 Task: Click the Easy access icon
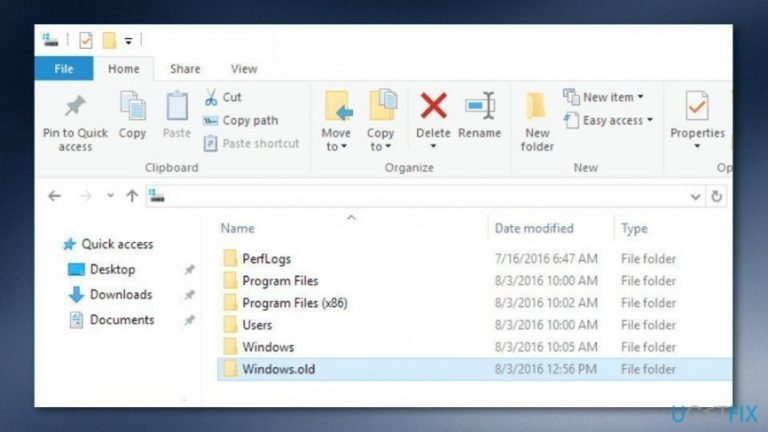pos(571,120)
